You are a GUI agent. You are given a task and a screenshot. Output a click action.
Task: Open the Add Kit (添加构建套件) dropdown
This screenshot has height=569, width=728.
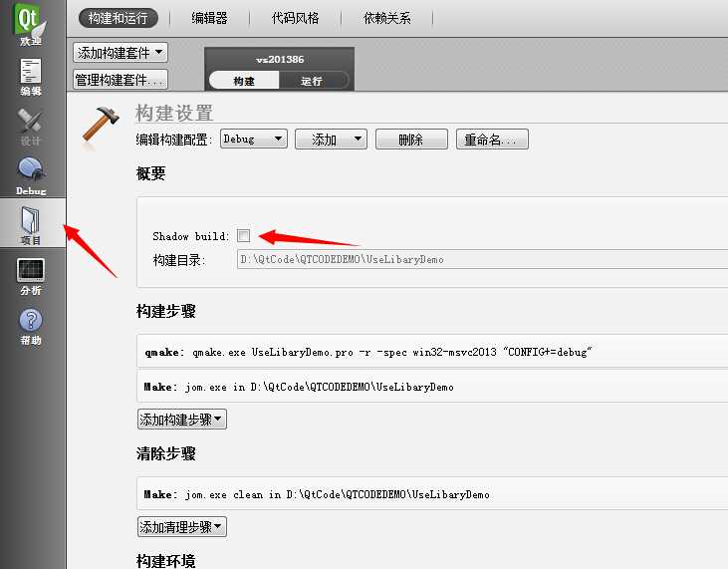pos(121,53)
